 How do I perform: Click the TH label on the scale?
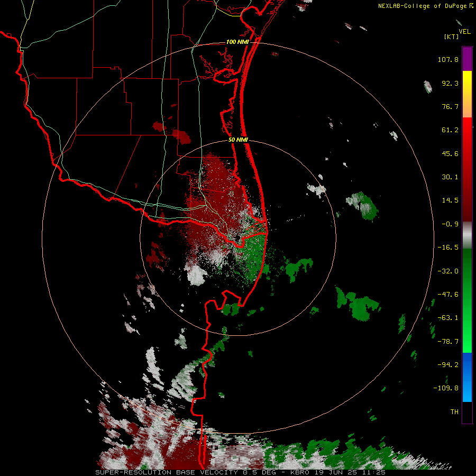click(454, 412)
